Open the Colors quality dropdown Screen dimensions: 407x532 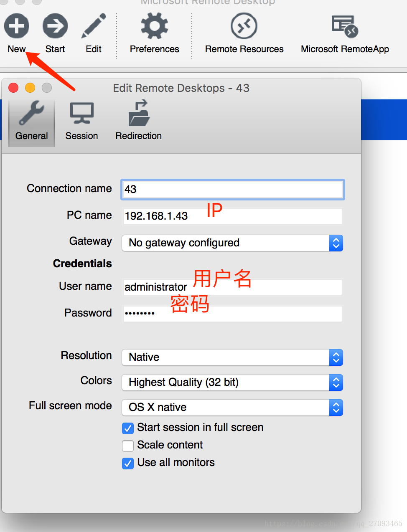click(x=232, y=383)
